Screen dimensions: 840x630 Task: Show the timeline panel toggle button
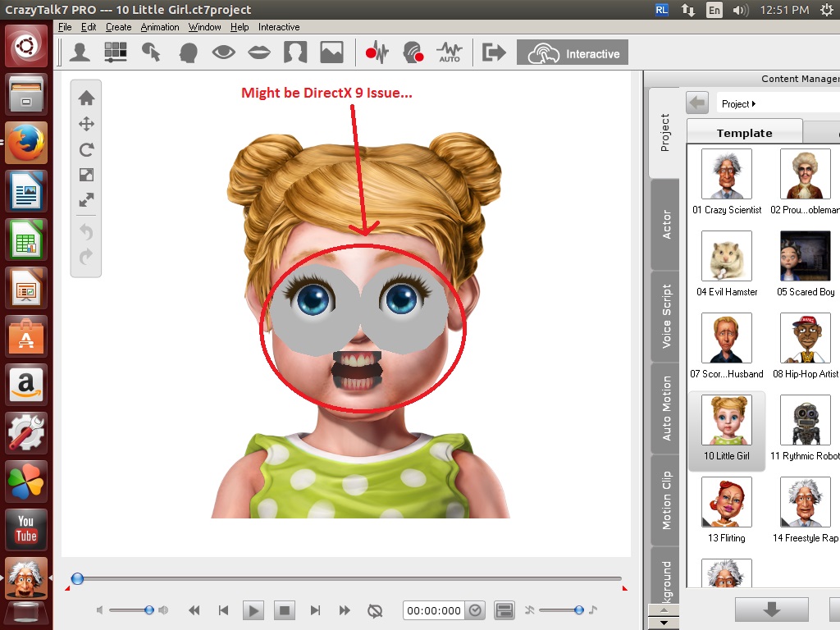point(504,610)
